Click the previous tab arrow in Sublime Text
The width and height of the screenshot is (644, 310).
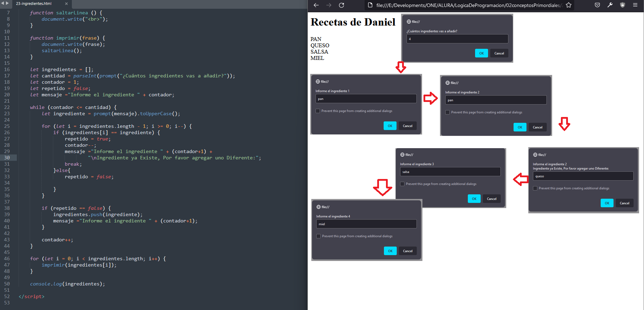(2, 3)
